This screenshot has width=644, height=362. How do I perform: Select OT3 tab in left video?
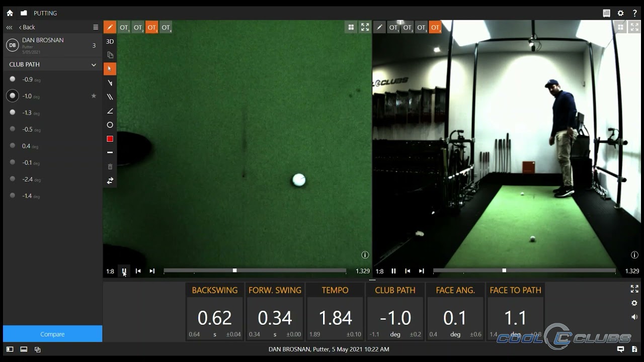pos(152,28)
